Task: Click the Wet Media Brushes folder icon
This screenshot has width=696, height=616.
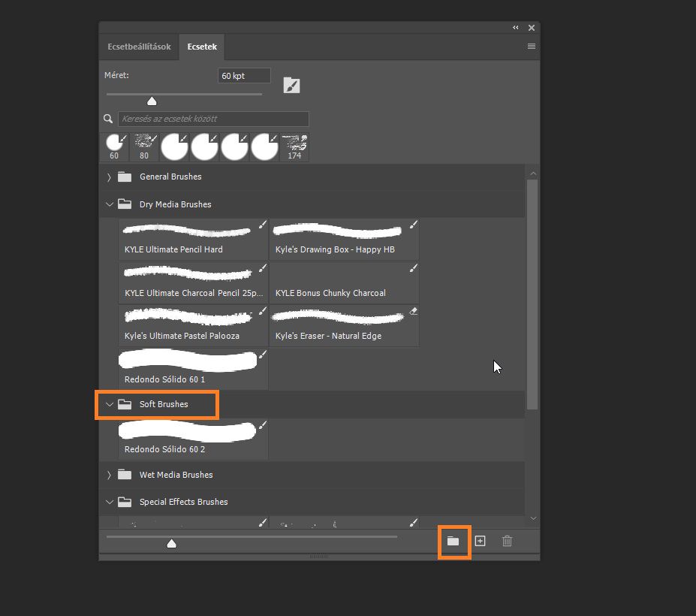Action: (125, 475)
